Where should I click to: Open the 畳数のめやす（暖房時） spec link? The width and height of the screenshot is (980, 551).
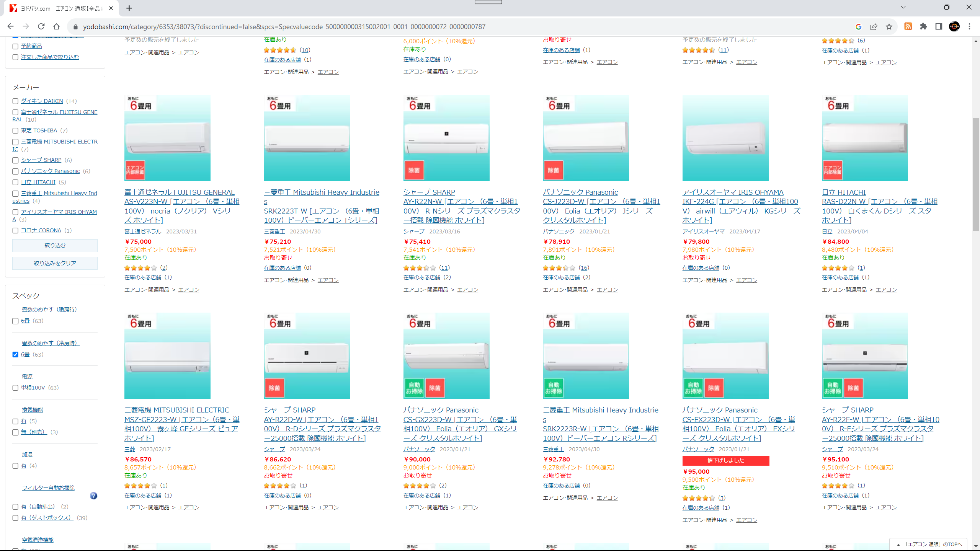[51, 310]
